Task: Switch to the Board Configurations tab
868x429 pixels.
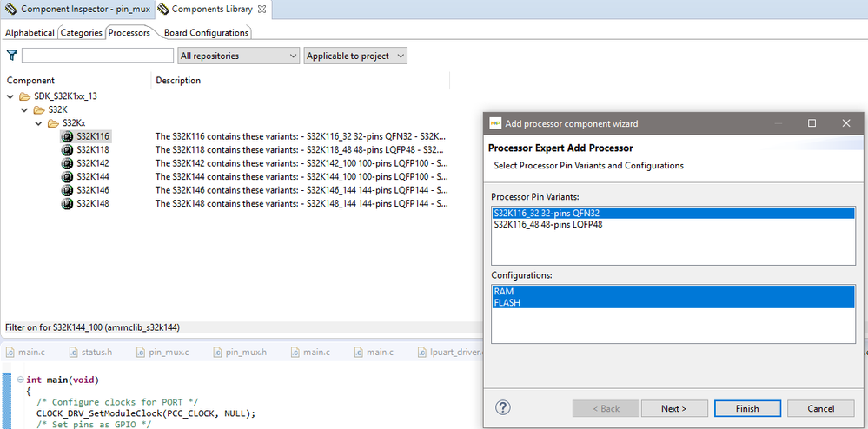Action: (206, 33)
